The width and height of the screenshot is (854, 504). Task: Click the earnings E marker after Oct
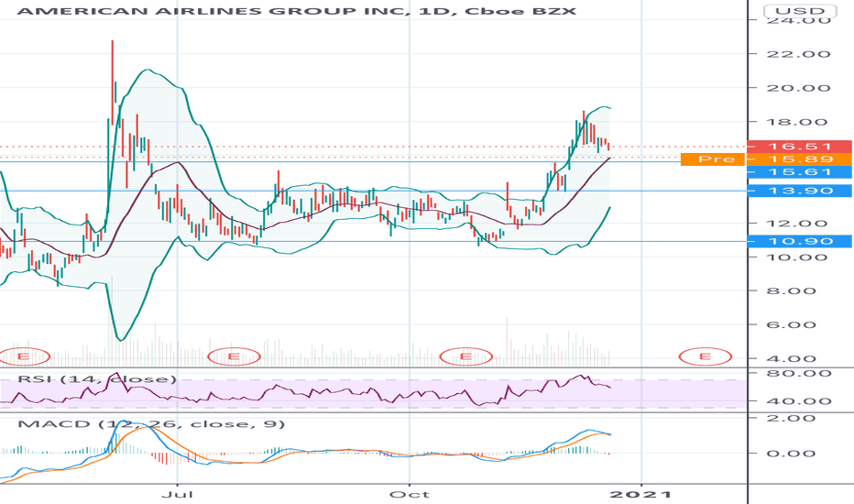click(466, 356)
